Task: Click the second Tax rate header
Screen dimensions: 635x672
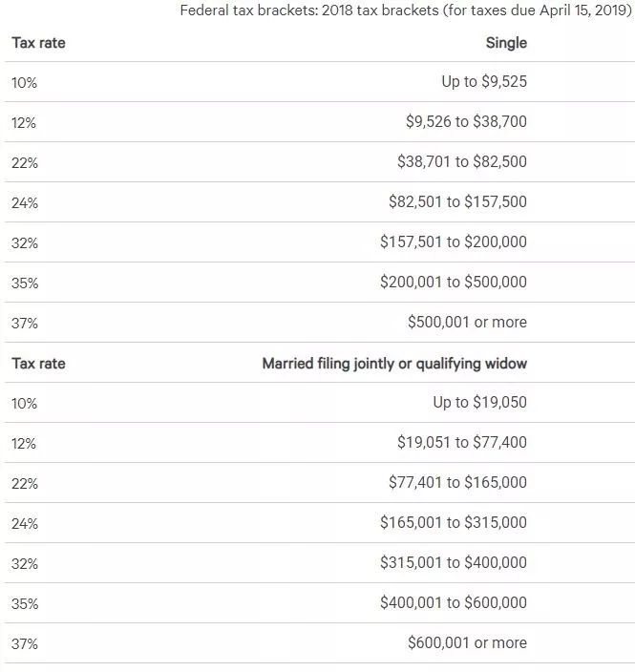Action: [38, 364]
